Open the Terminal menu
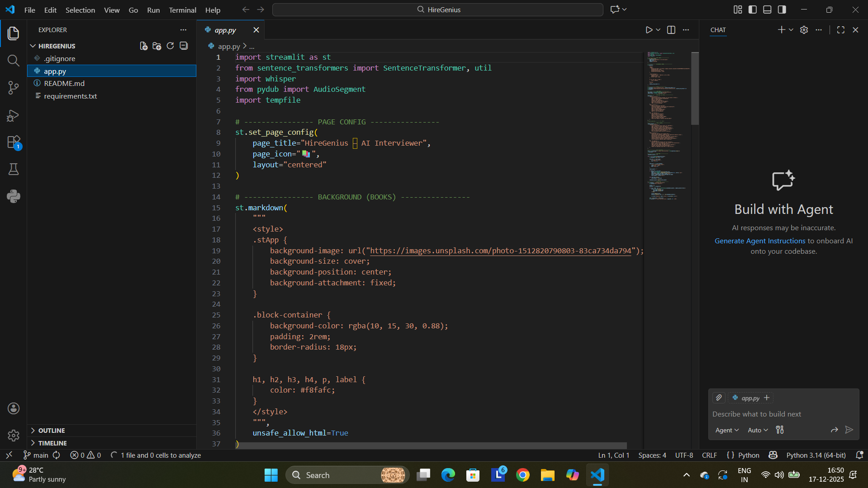 coord(182,10)
